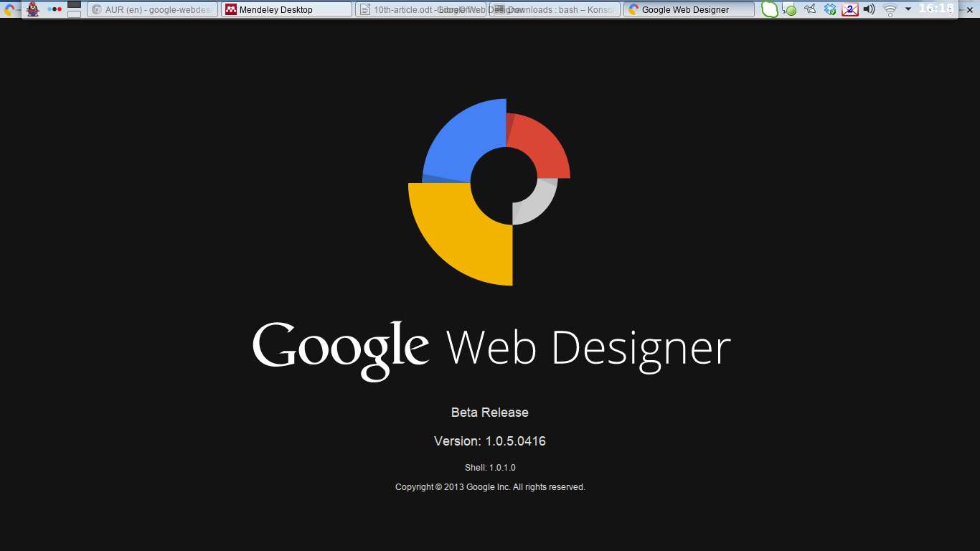This screenshot has width=980, height=551.
Task: Click the Google Web Designer title text
Action: coord(491,350)
